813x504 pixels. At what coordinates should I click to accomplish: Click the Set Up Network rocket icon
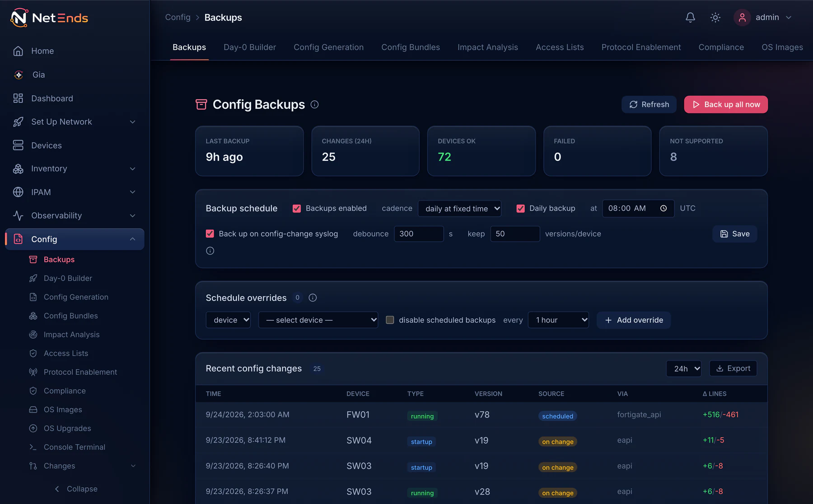(18, 122)
